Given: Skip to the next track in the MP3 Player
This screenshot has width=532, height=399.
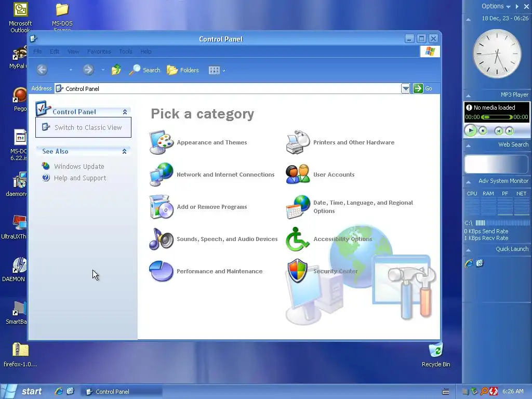Looking at the screenshot, I should 509,131.
